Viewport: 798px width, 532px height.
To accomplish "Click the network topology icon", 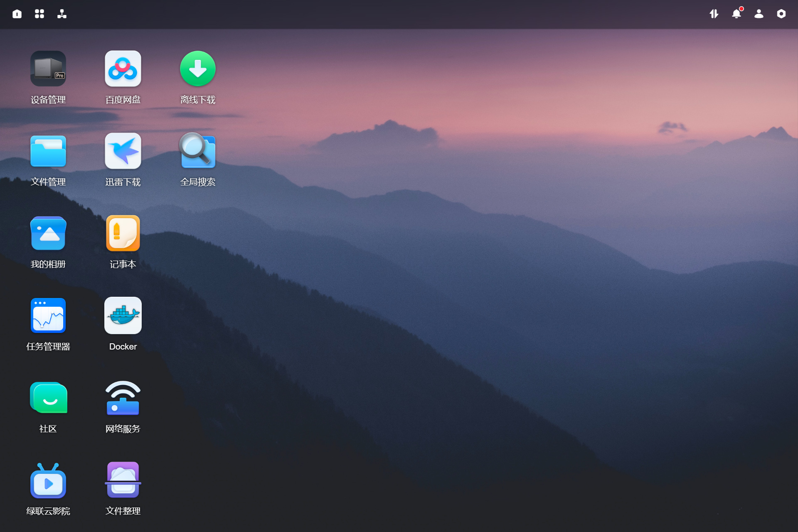I will click(62, 14).
